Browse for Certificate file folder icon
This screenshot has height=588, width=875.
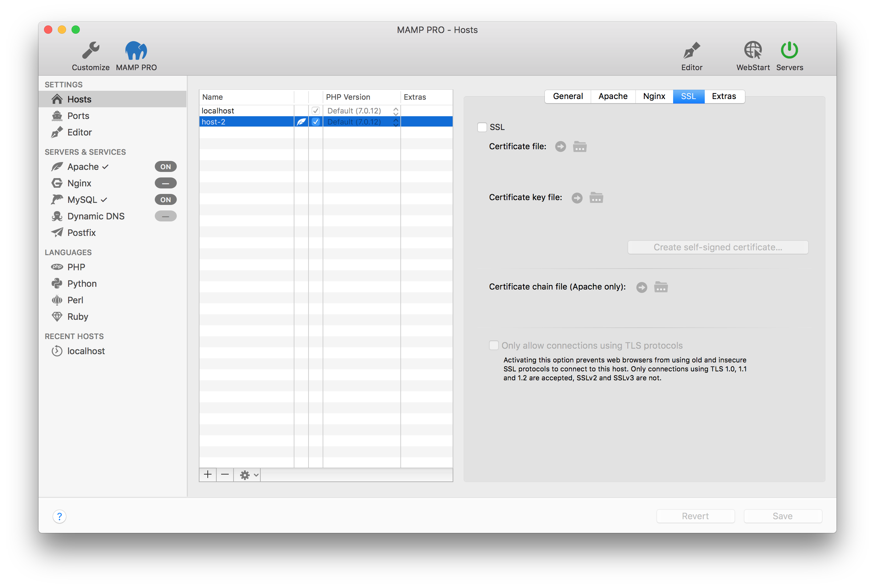pos(580,146)
